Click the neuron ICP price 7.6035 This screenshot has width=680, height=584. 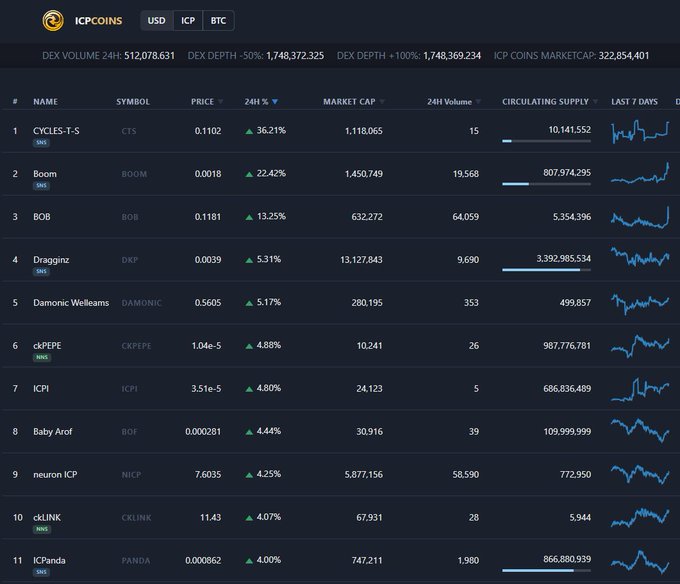click(208, 474)
